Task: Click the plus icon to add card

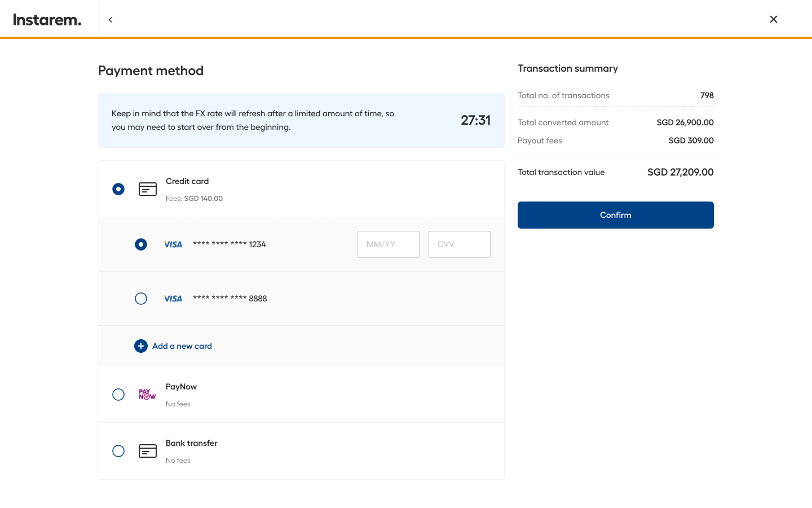Action: pyautogui.click(x=141, y=346)
